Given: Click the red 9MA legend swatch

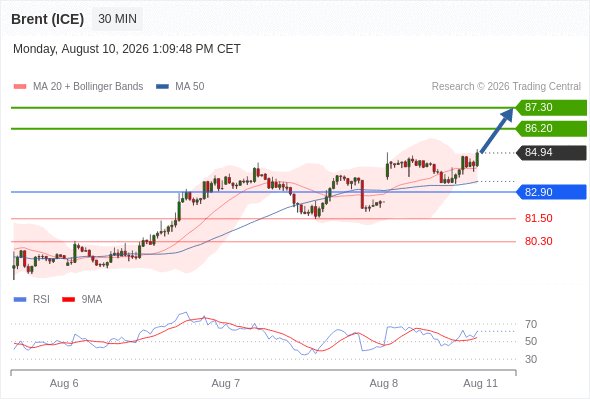Looking at the screenshot, I should (x=68, y=300).
